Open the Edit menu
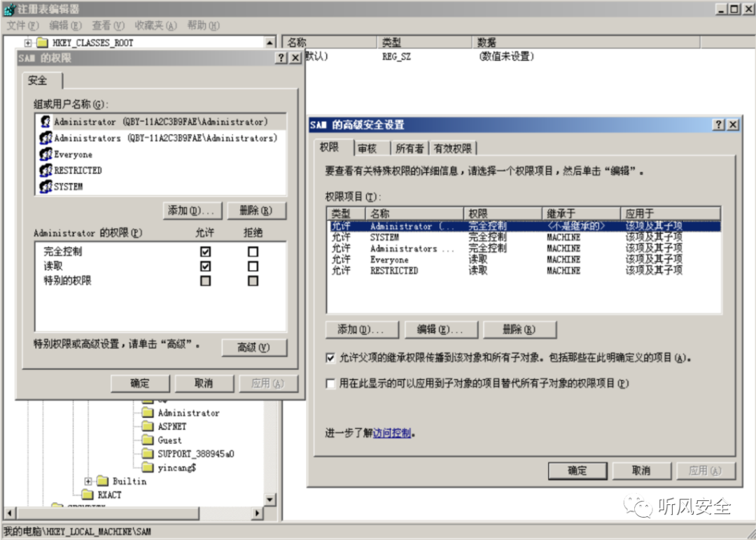Viewport: 756px width, 540px height. pos(66,25)
